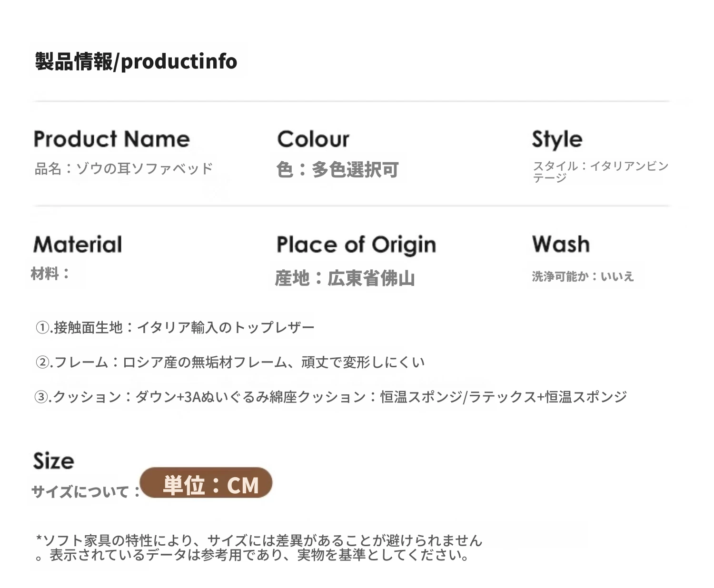Select the Product Name heading

pos(112,139)
